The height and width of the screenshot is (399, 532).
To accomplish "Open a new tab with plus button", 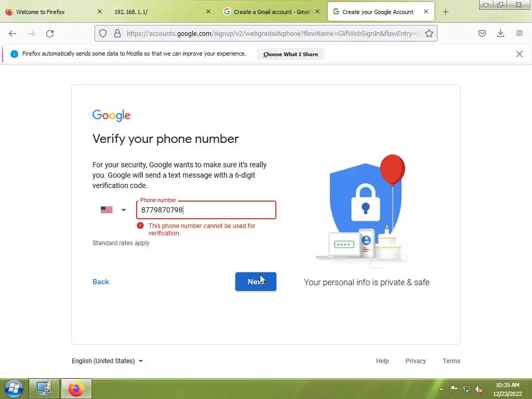I will [x=445, y=12].
